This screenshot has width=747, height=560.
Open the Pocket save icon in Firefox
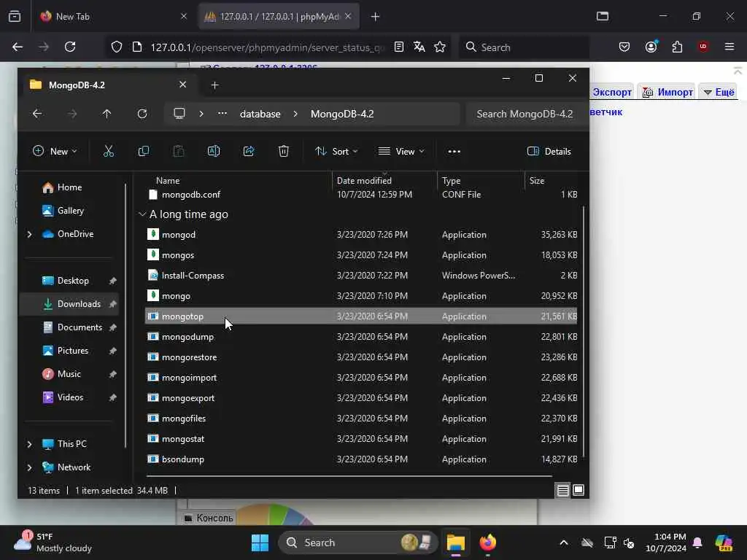pos(624,47)
